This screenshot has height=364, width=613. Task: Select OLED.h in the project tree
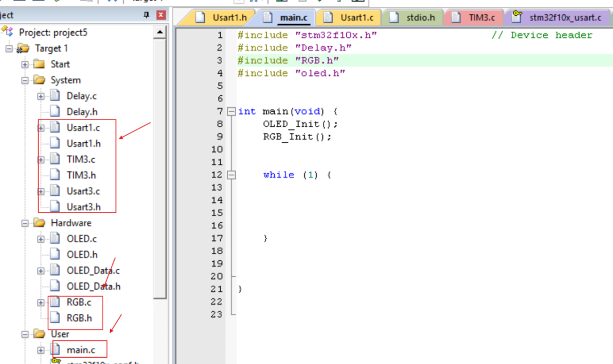pos(82,255)
